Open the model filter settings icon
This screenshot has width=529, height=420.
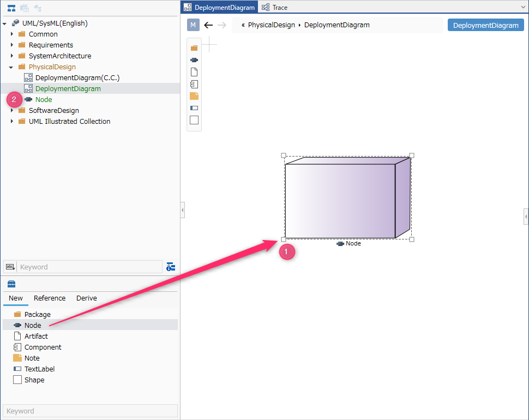tap(171, 267)
